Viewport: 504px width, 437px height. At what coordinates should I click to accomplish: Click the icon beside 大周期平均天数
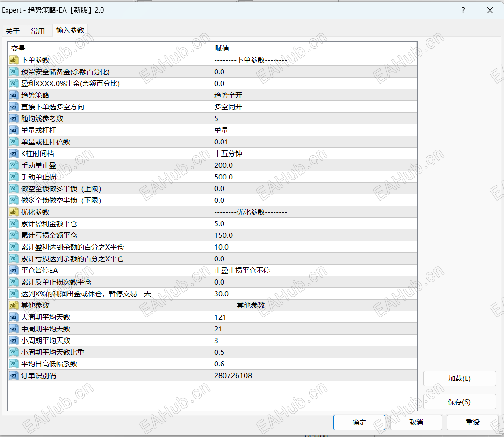[x=13, y=317]
